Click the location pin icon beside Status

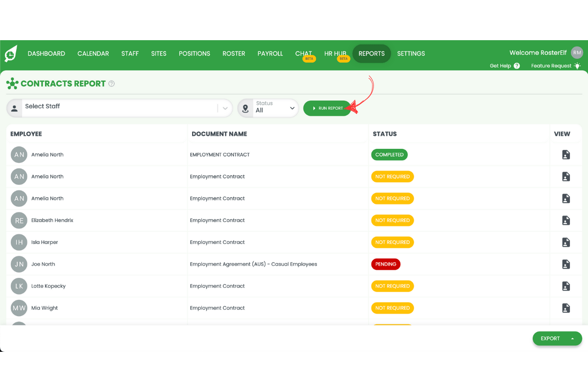click(x=245, y=108)
